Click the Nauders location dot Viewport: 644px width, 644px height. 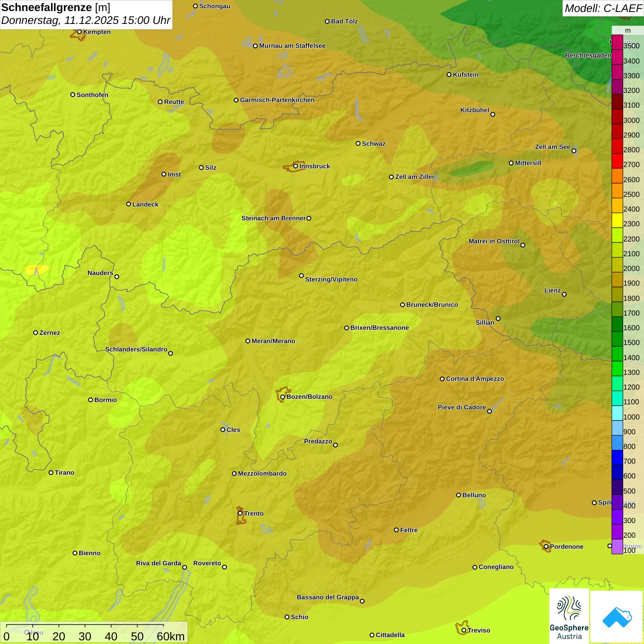coord(117,276)
